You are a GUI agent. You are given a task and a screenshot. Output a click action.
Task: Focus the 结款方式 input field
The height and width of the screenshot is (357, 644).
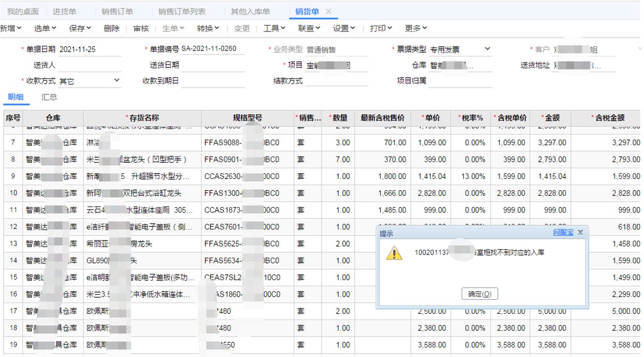(x=336, y=81)
